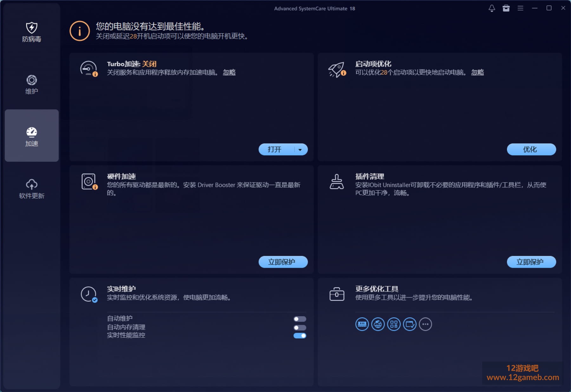Toggle the 自动维护 switch

(300, 319)
